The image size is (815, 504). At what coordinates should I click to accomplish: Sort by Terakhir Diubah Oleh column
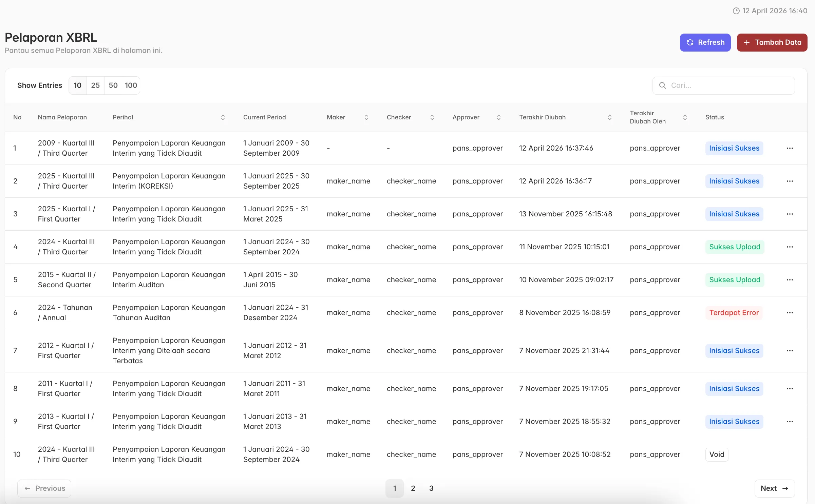pyautogui.click(x=685, y=117)
